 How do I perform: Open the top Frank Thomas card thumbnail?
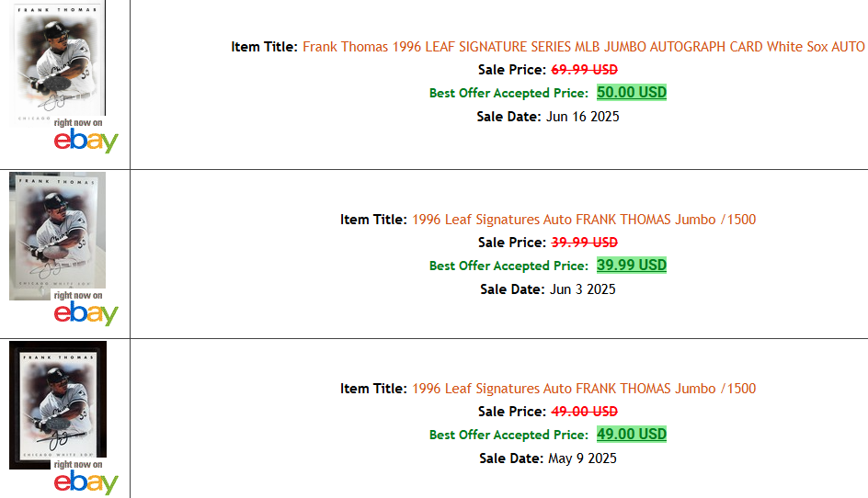[x=58, y=62]
